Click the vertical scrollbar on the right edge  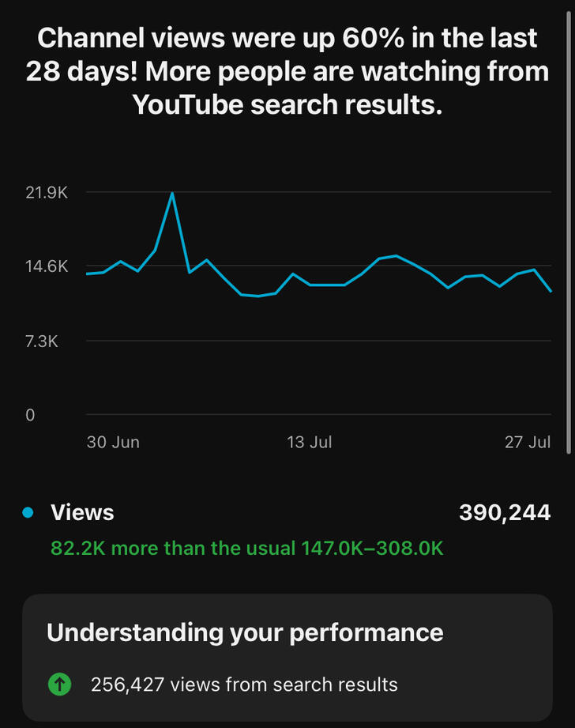pyautogui.click(x=570, y=237)
